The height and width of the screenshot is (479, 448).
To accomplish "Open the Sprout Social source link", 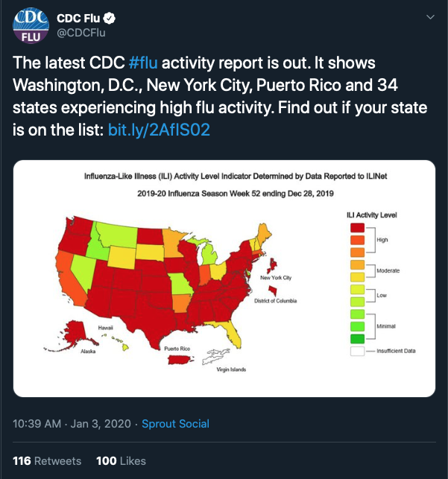I will point(175,423).
